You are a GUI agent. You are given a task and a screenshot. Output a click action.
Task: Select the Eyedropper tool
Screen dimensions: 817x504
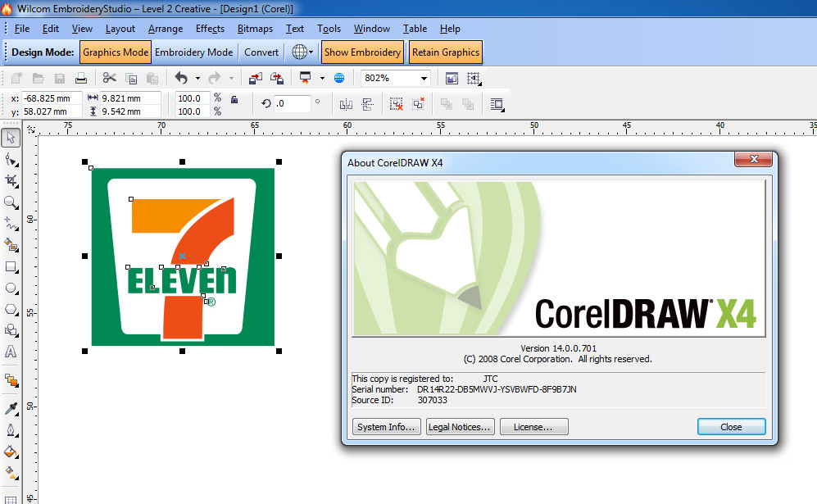pyautogui.click(x=11, y=409)
